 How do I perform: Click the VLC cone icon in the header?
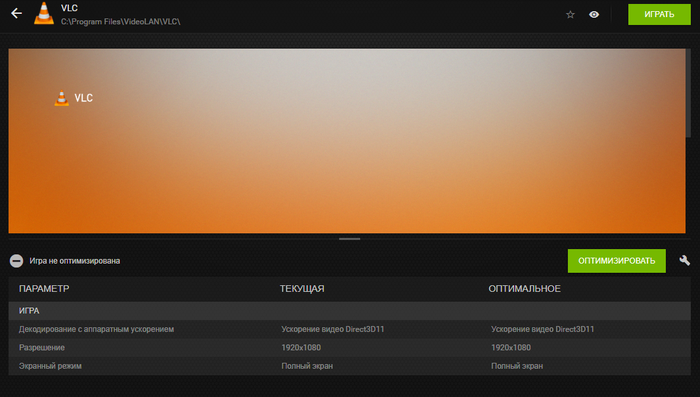pyautogui.click(x=44, y=13)
